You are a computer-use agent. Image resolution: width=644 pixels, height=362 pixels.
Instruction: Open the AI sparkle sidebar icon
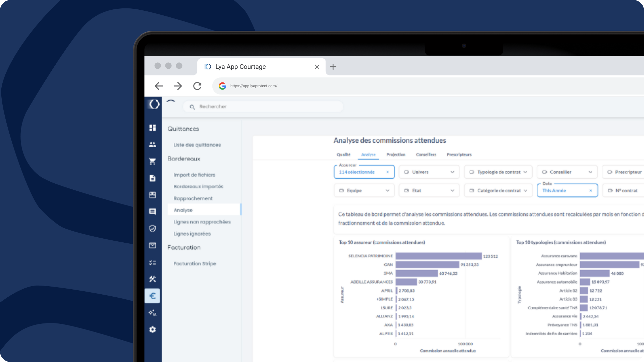[x=152, y=313]
